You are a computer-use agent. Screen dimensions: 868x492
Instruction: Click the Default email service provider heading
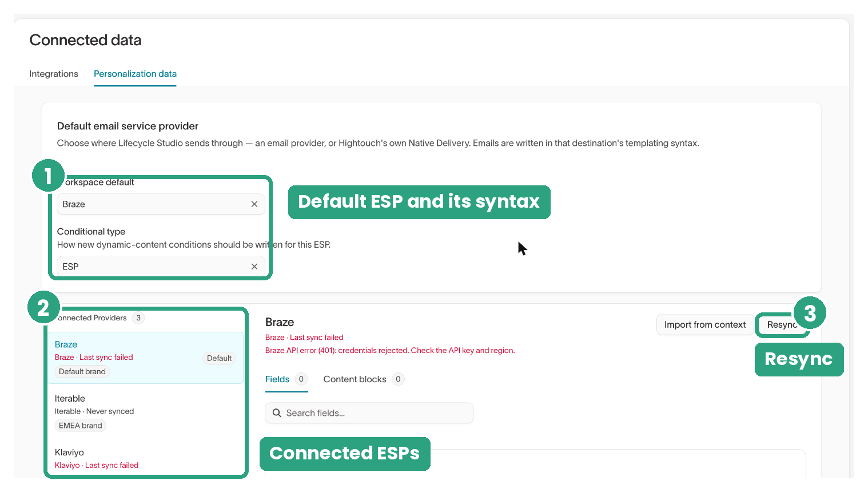128,126
